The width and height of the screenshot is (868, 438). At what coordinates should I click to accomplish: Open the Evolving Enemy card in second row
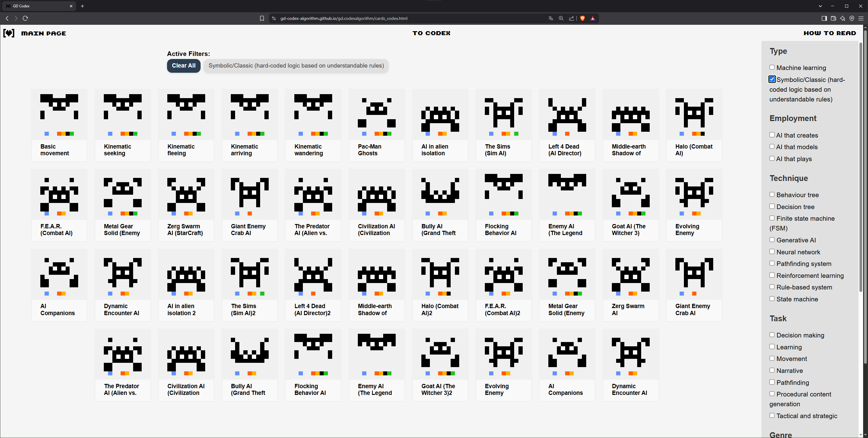pyautogui.click(x=694, y=205)
